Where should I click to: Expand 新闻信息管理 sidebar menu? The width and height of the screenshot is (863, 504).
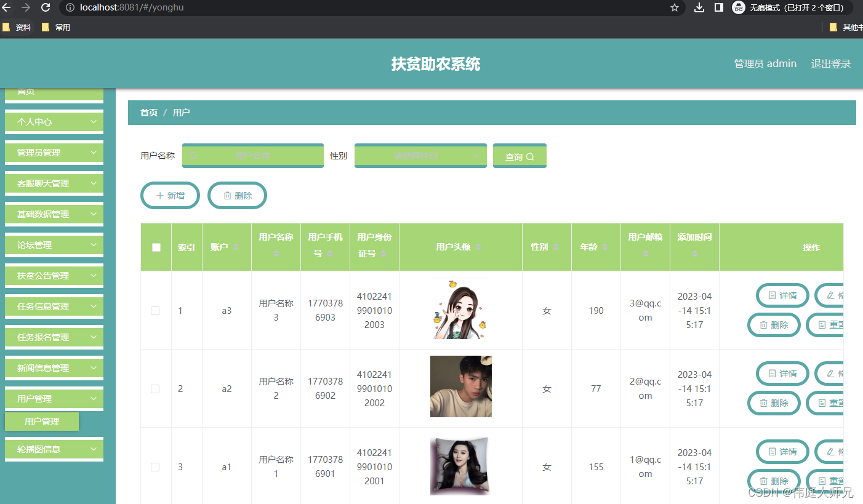(54, 368)
